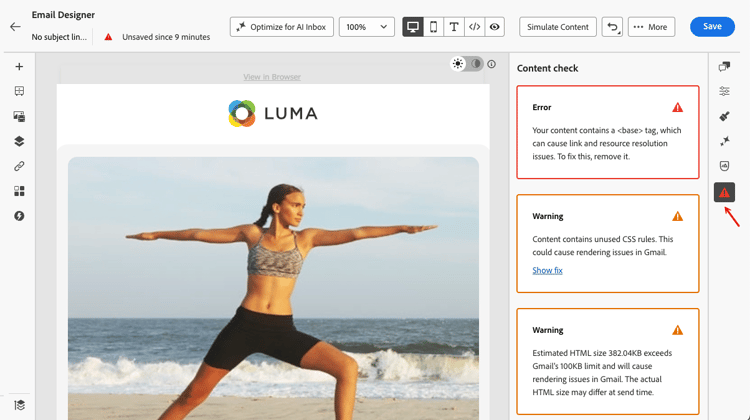Switch to mobile view mode
The width and height of the screenshot is (750, 420).
click(x=433, y=27)
